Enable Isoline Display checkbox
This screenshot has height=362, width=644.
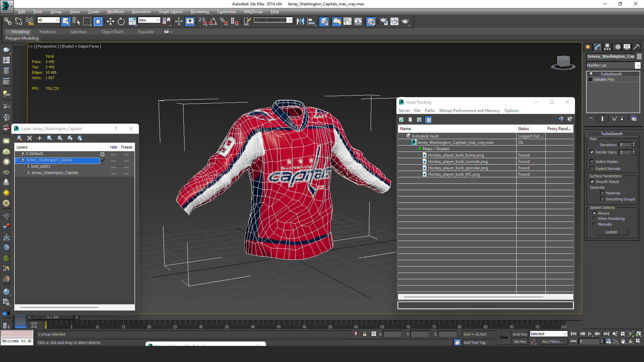[x=592, y=162]
